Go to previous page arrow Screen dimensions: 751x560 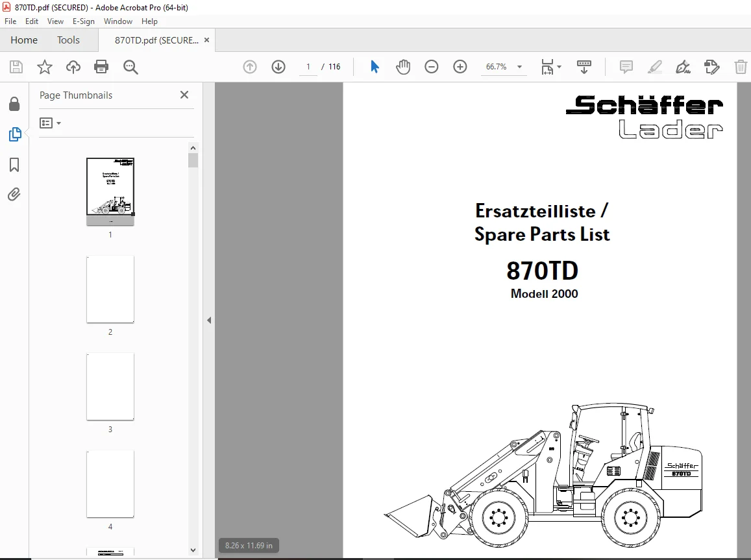250,67
